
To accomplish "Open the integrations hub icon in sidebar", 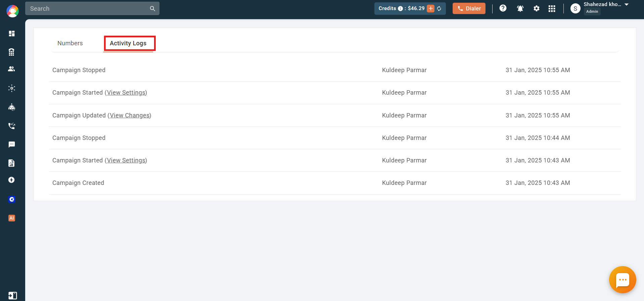I will coord(12,88).
